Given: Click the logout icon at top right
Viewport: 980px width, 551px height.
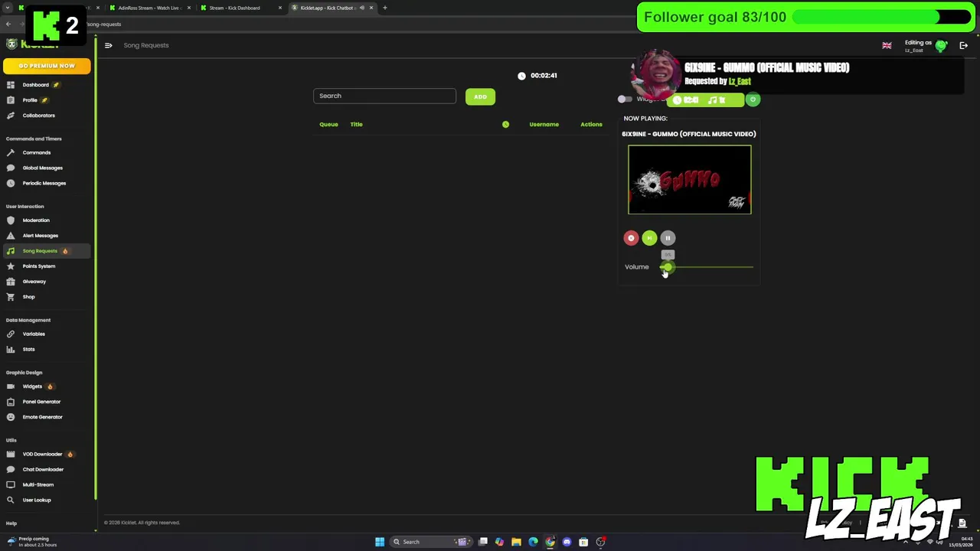Looking at the screenshot, I should [x=963, y=45].
